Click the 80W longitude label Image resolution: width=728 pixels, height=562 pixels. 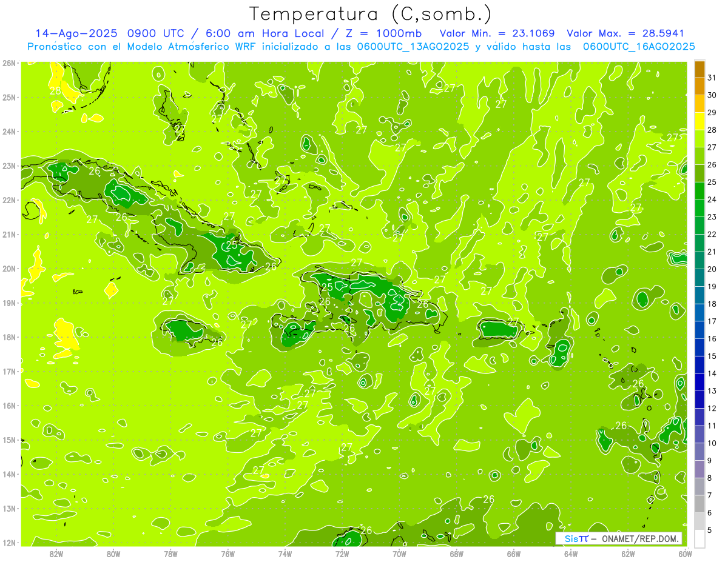point(113,554)
